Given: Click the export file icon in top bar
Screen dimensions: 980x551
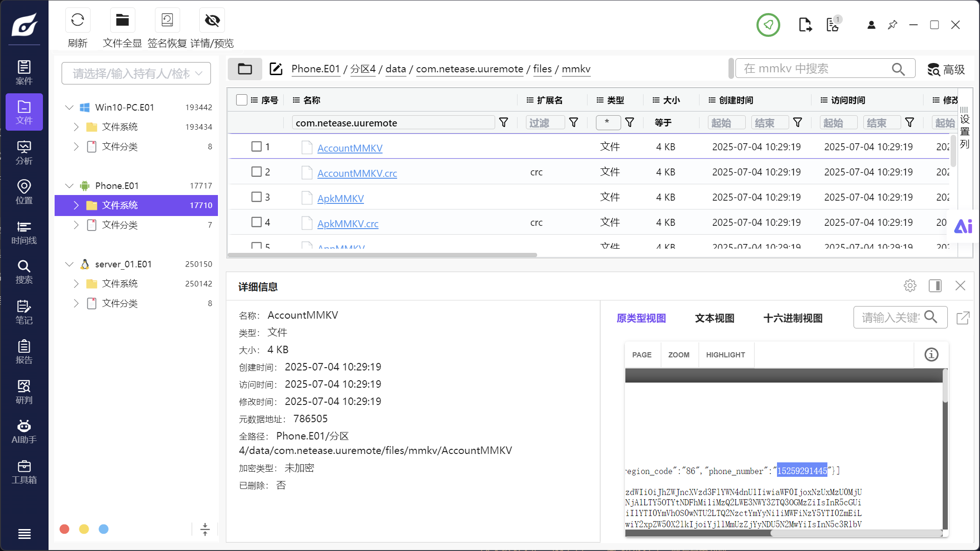Looking at the screenshot, I should click(805, 25).
